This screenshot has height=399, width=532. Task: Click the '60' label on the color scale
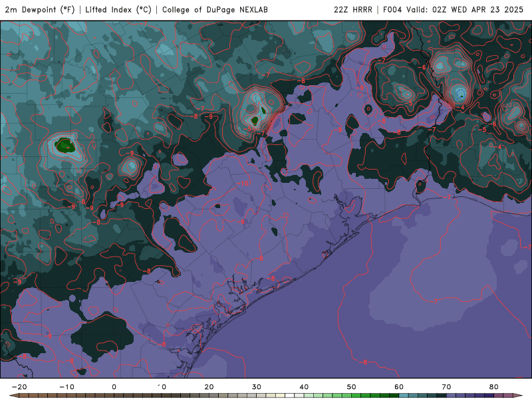point(399,387)
